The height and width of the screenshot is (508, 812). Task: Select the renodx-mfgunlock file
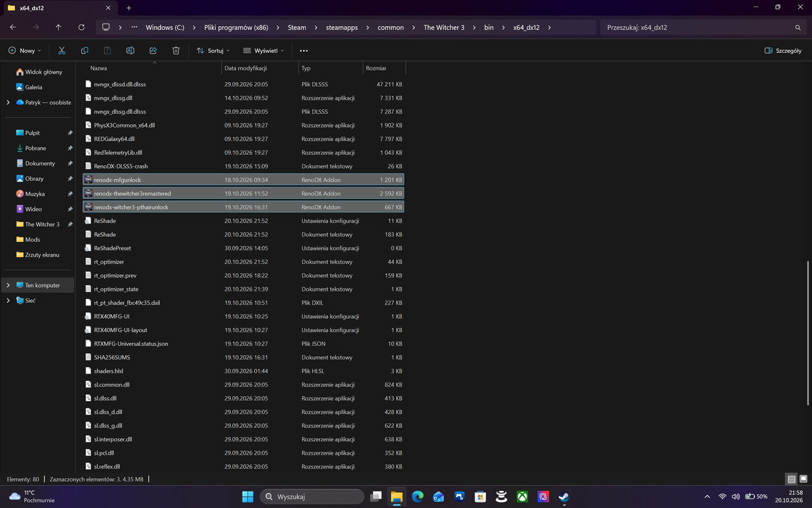[x=244, y=180]
